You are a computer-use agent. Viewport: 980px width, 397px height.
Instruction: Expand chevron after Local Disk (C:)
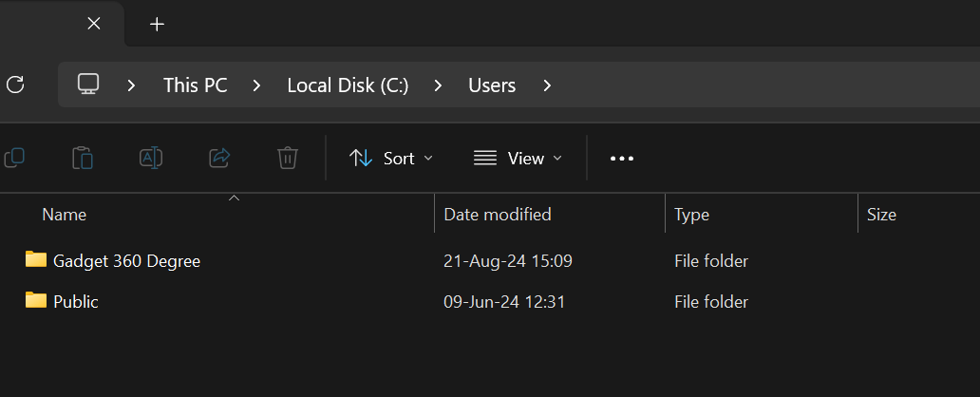pyautogui.click(x=438, y=85)
